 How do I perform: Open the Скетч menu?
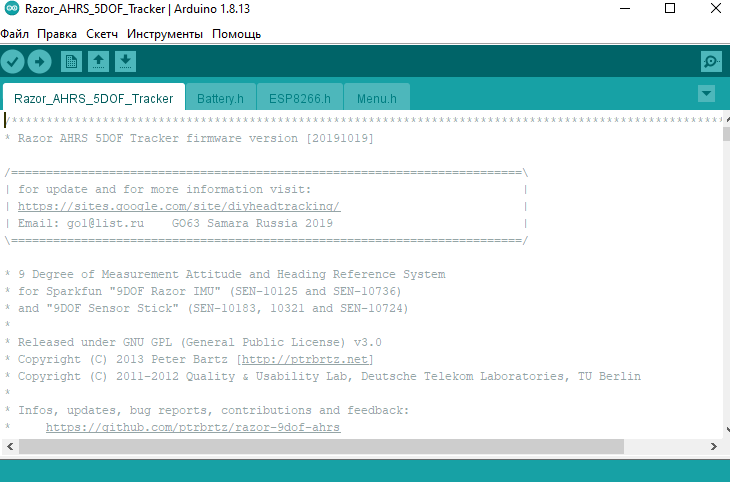tap(102, 34)
